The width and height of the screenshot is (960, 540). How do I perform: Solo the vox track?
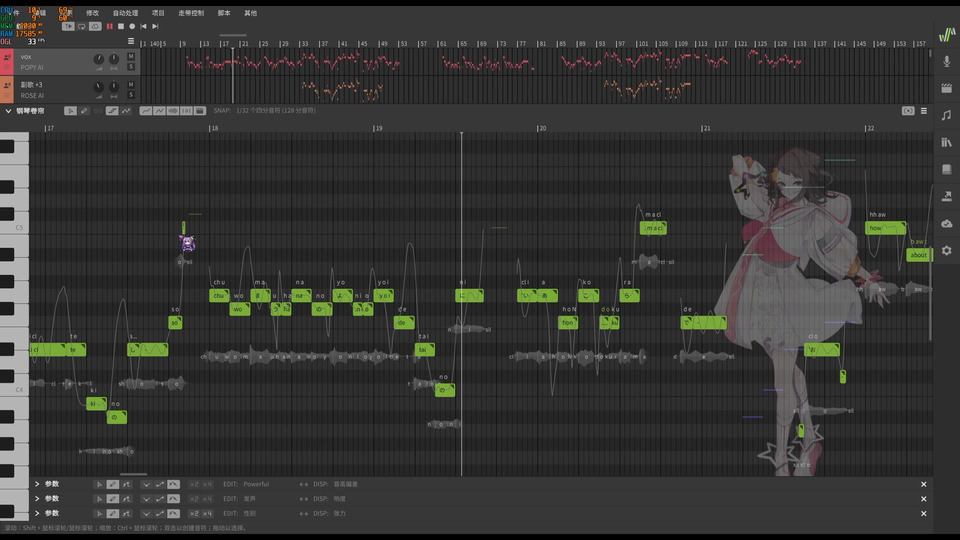pyautogui.click(x=130, y=67)
